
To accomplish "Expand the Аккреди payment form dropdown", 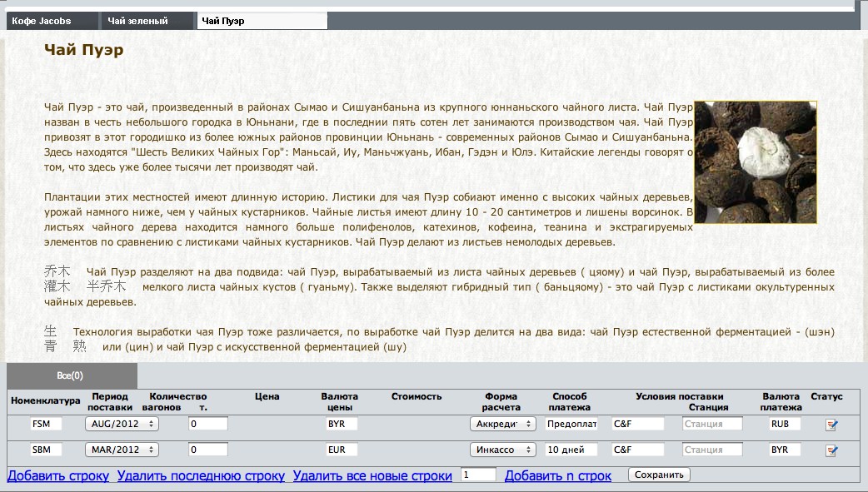I will [x=503, y=424].
